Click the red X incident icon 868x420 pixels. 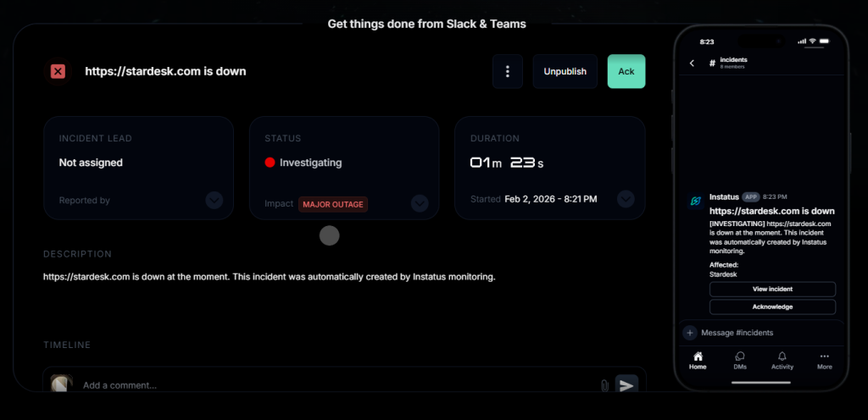58,71
